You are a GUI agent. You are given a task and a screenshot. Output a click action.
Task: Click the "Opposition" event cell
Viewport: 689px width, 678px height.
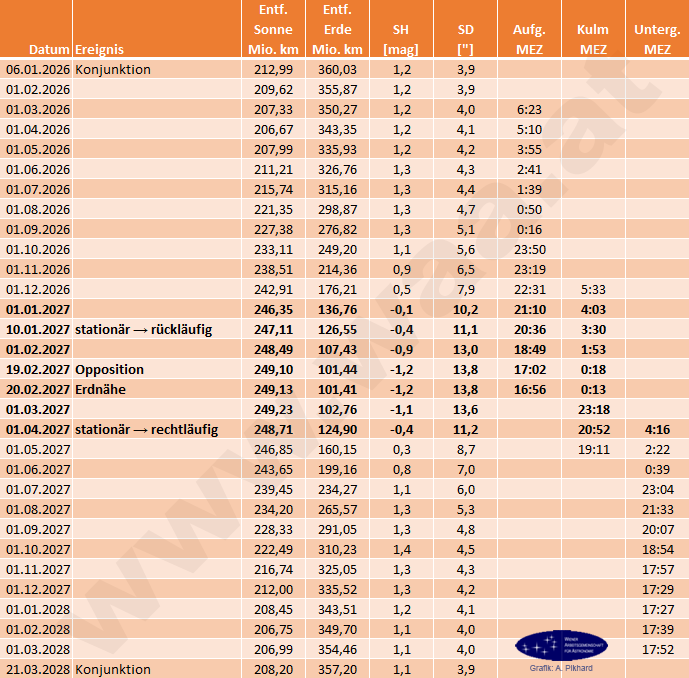point(109,370)
